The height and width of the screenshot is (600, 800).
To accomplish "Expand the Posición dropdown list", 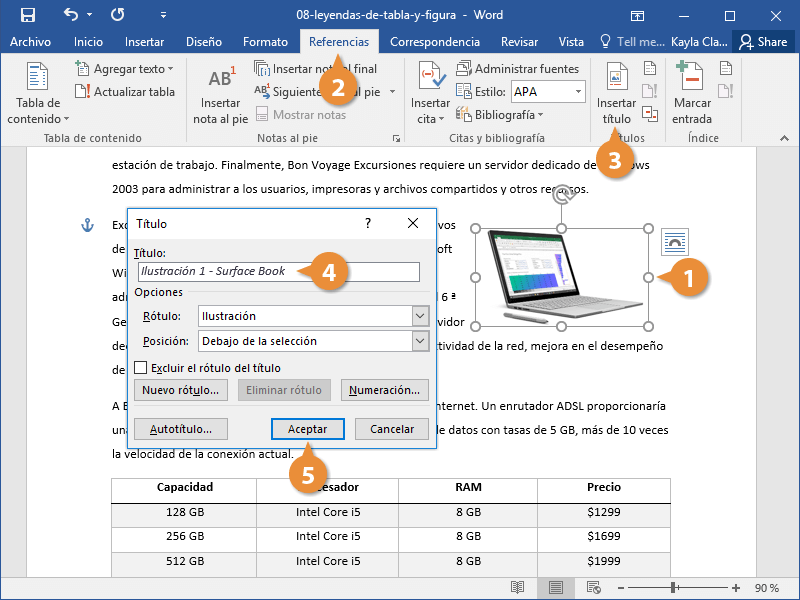I will [x=419, y=341].
